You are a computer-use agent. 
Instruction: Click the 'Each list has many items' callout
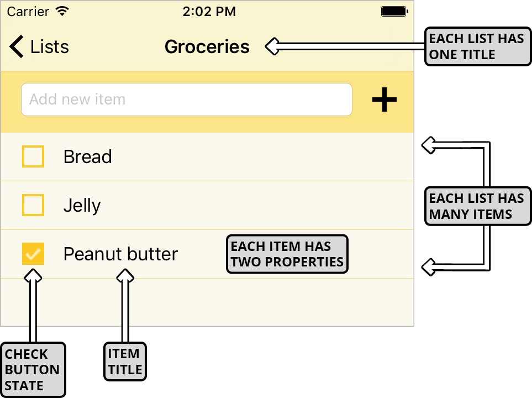pyautogui.click(x=476, y=206)
